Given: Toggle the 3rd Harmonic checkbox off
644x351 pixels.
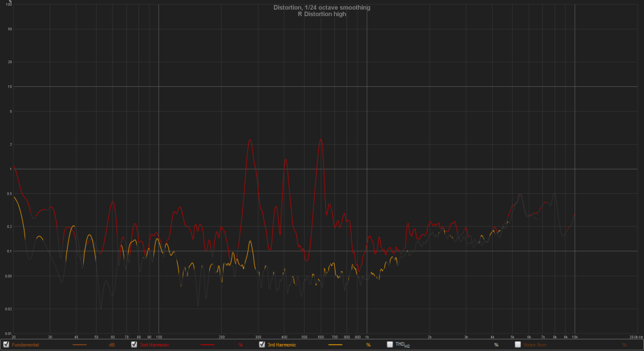Looking at the screenshot, I should 261,345.
